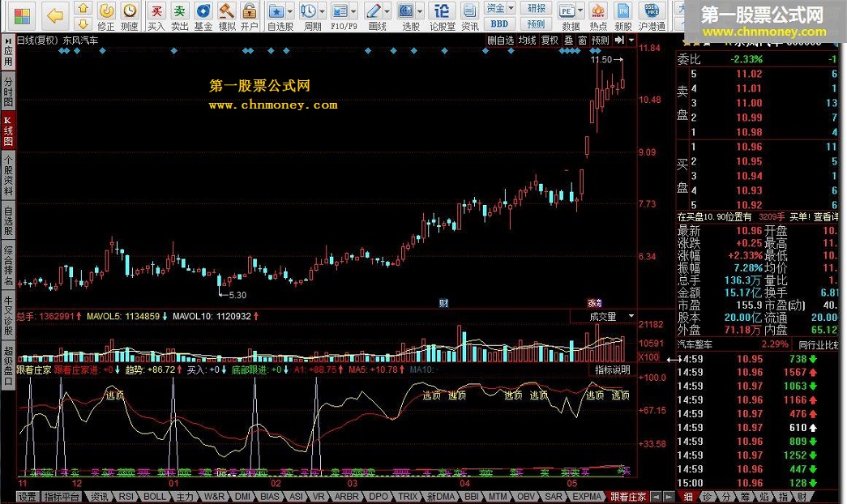
Task: Select the EXPMA indicator tab
Action: (x=587, y=497)
